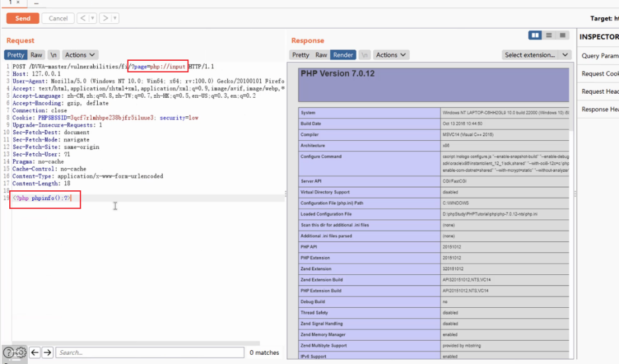Open search settings gear icon
This screenshot has height=364, width=619.
(x=21, y=352)
